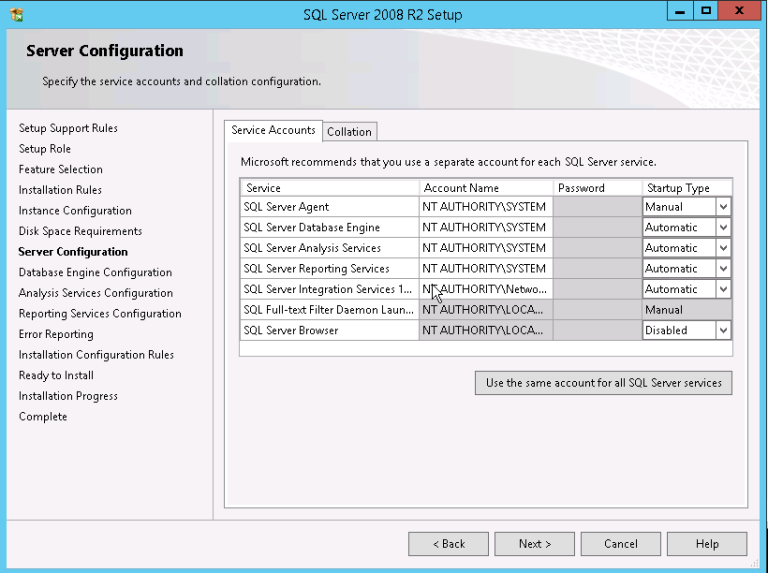Click Full-text Filter Daemon LOCAL account cell

coord(486,310)
